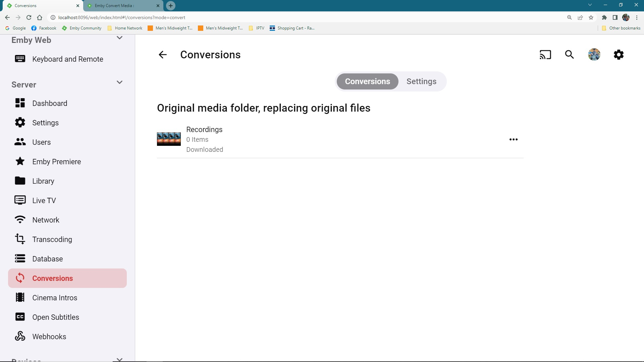Open the Live TV section

click(x=44, y=200)
